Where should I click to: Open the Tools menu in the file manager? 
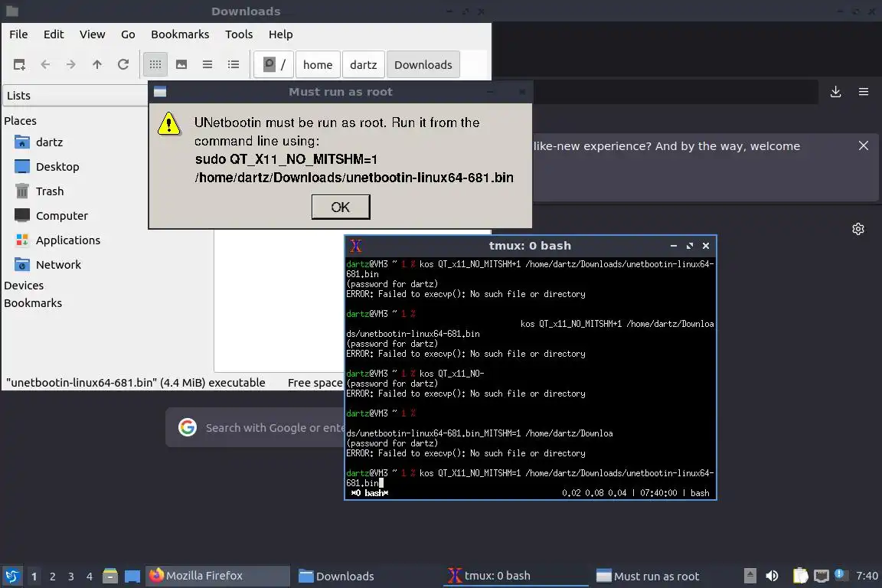click(x=239, y=34)
